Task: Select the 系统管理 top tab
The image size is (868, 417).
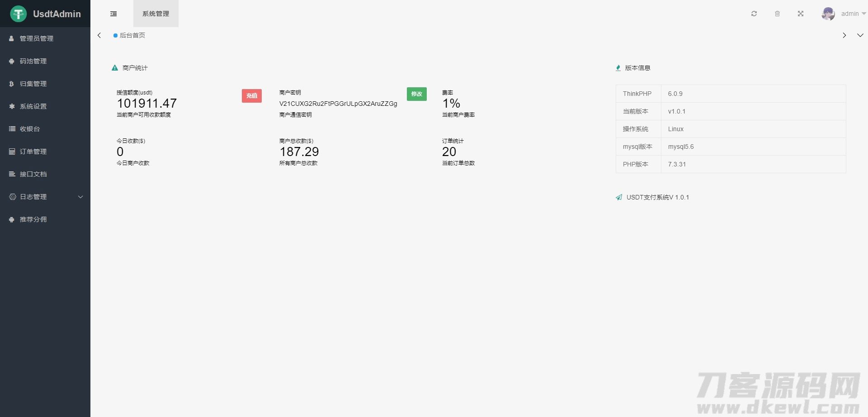Action: (x=156, y=14)
